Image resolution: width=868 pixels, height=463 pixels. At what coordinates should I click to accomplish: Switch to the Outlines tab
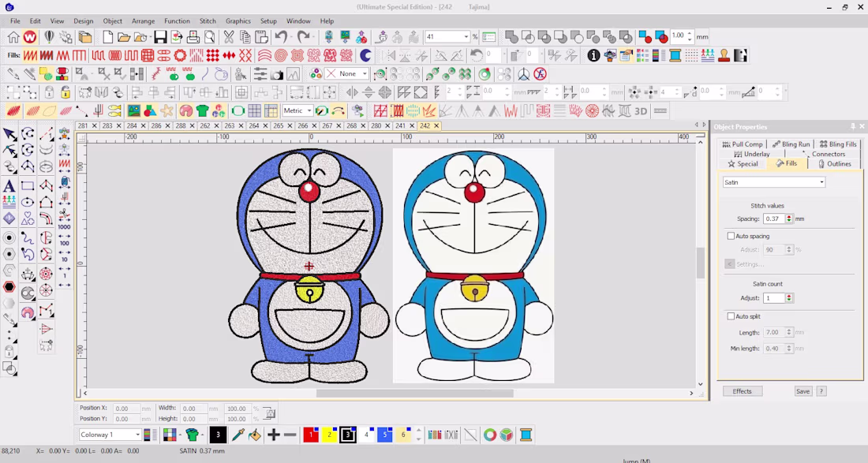point(836,164)
